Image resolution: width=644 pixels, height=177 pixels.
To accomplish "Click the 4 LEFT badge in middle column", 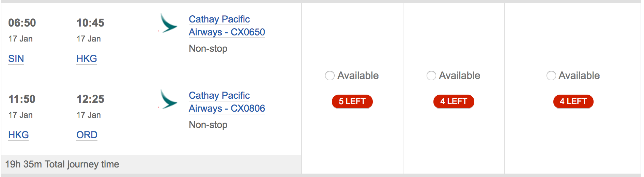I will (x=454, y=101).
